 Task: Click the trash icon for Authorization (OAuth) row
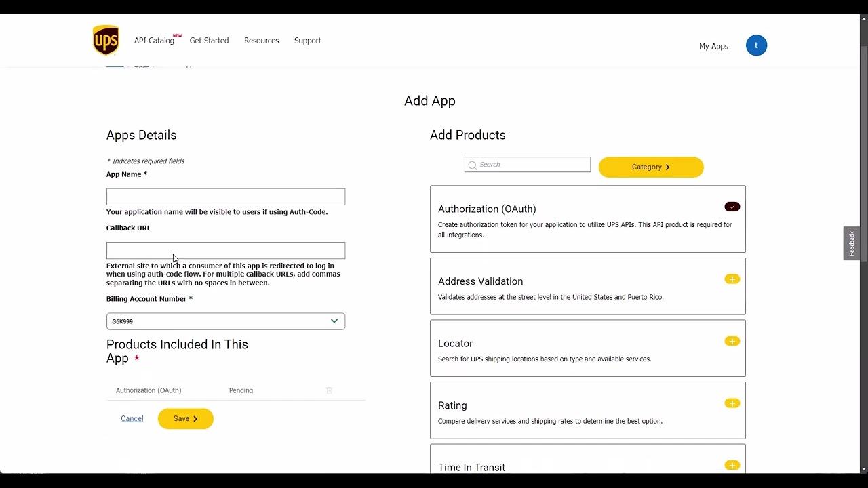pyautogui.click(x=330, y=390)
